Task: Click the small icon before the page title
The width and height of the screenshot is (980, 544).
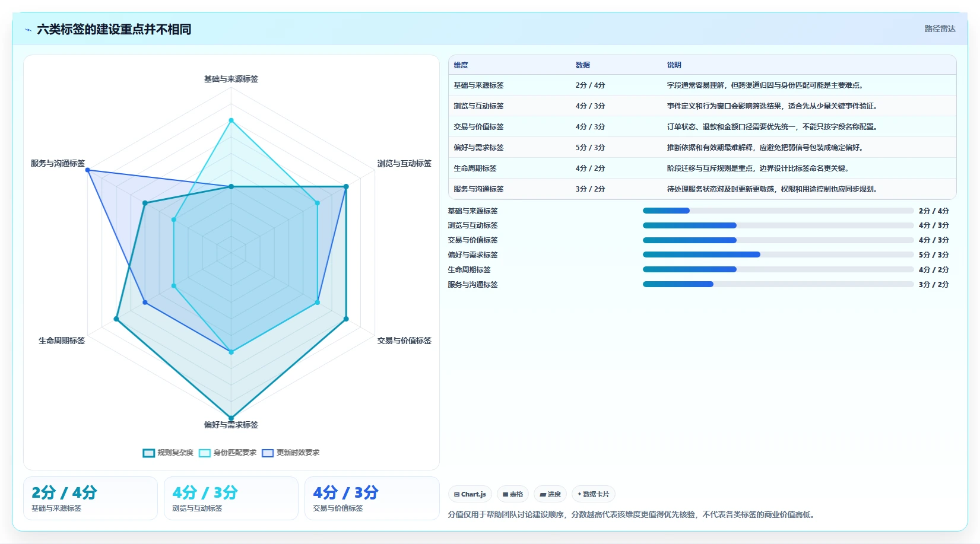Action: point(28,30)
